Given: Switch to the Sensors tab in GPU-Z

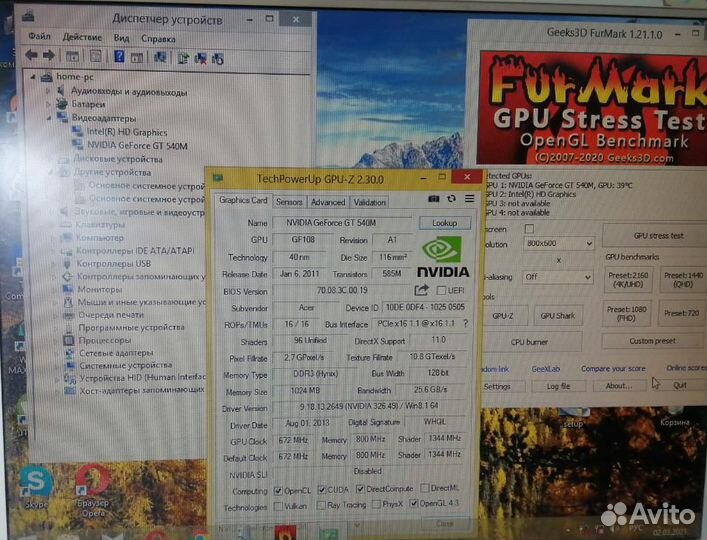Looking at the screenshot, I should (x=289, y=202).
